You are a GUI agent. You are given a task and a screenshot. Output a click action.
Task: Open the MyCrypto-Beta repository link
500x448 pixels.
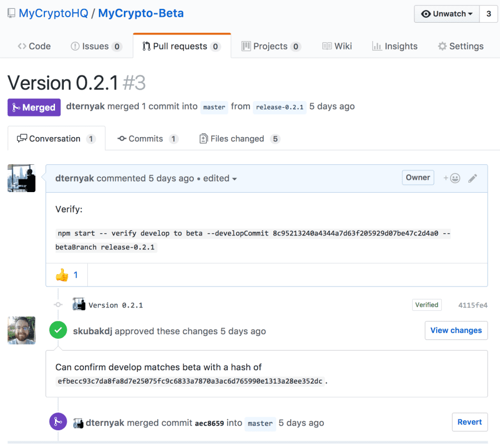pyautogui.click(x=141, y=13)
